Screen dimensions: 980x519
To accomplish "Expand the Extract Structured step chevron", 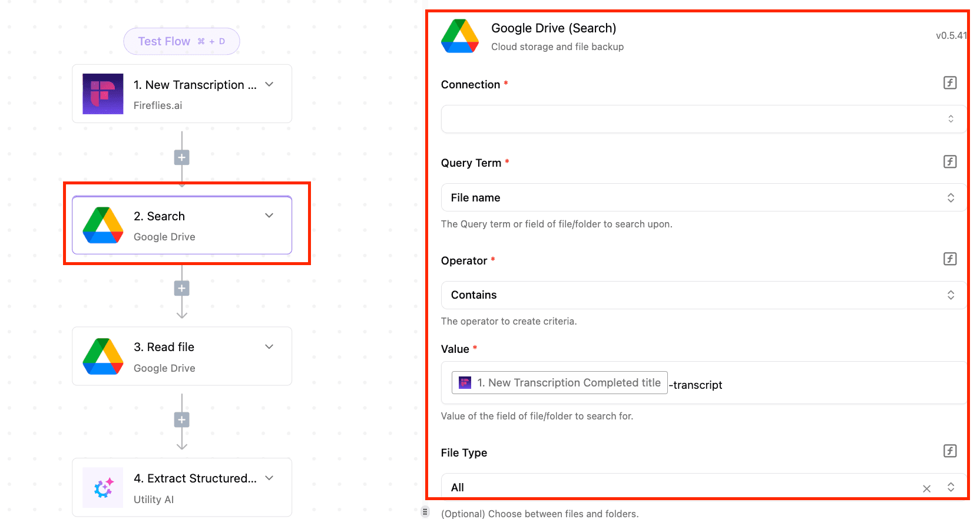I will point(269,478).
